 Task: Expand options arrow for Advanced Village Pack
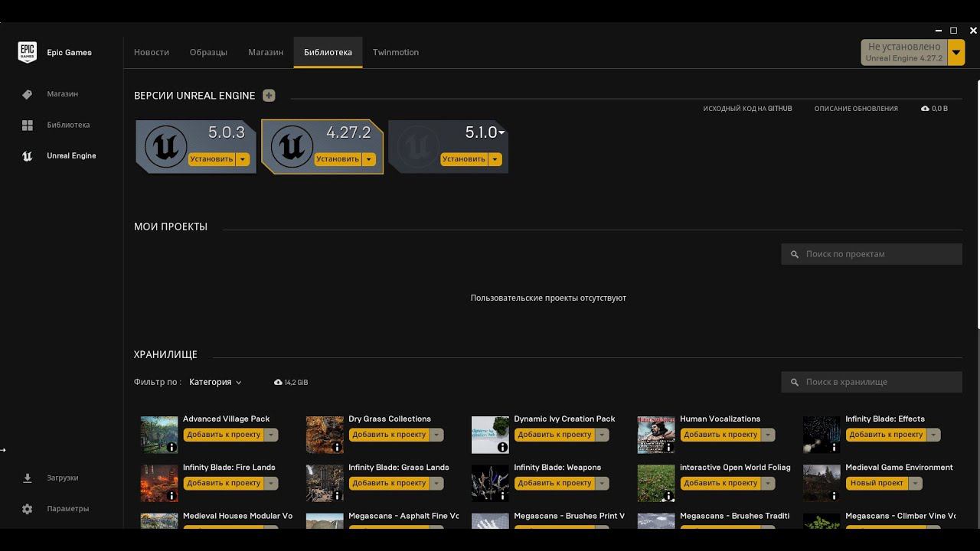(271, 435)
